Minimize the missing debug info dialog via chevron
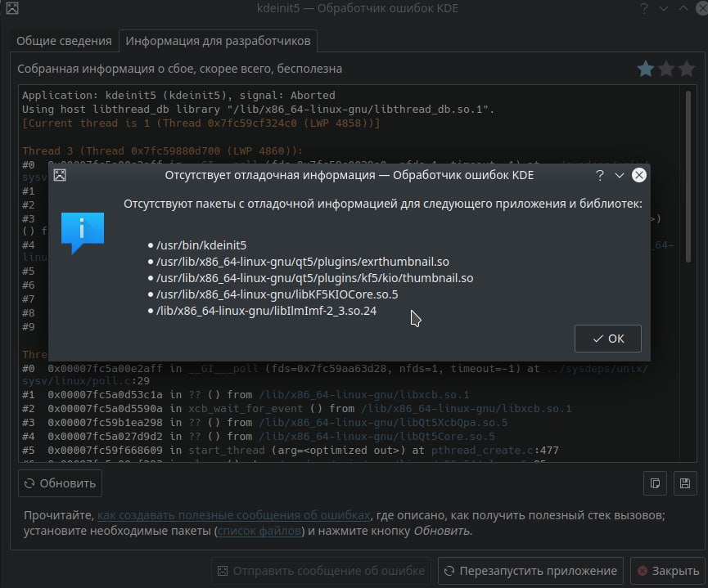This screenshot has width=708, height=588. (x=620, y=175)
